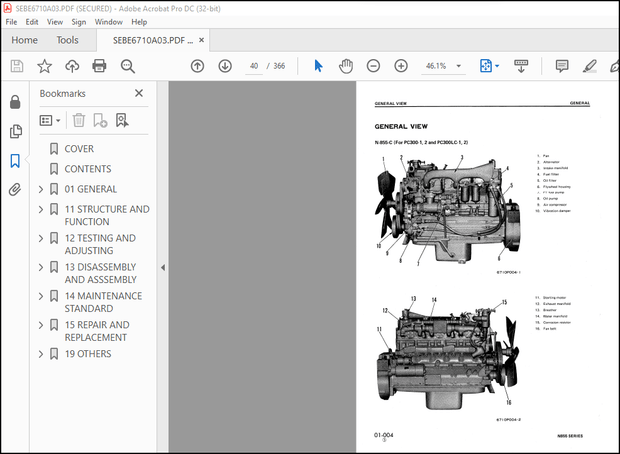Add a comment with speech bubble icon
The width and height of the screenshot is (620, 454).
coord(562,66)
